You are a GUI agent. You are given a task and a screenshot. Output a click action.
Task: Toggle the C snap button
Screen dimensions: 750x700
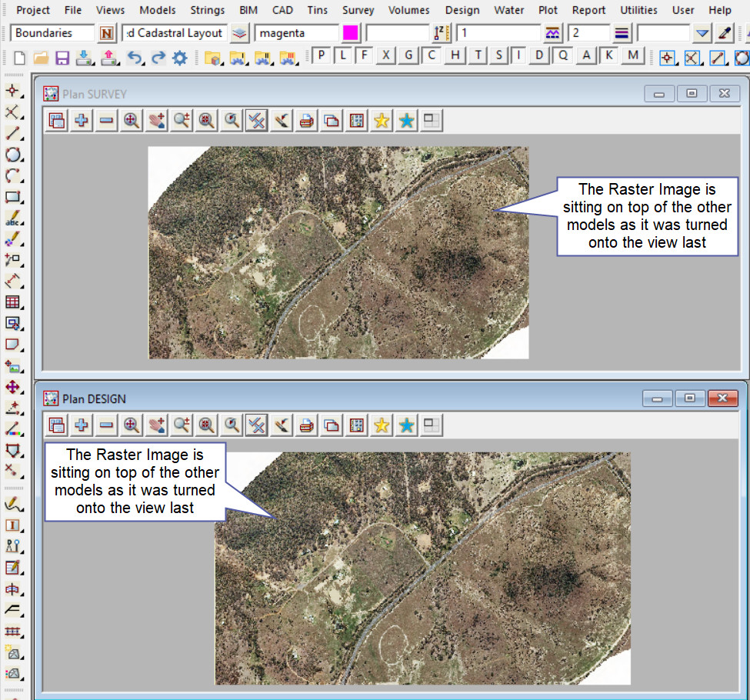click(432, 55)
